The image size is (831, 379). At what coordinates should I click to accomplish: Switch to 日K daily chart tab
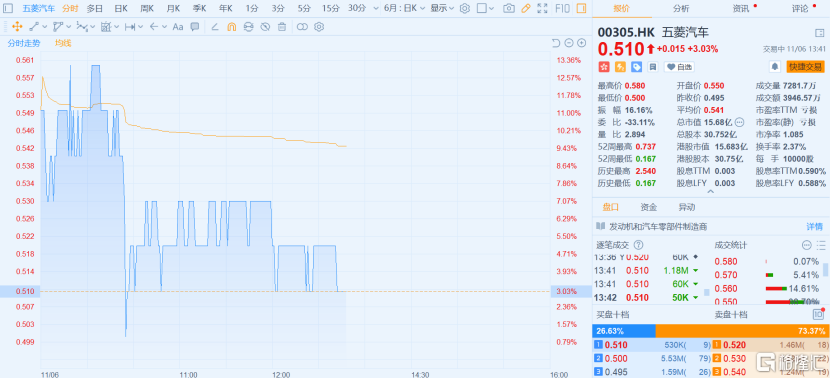[x=121, y=8]
